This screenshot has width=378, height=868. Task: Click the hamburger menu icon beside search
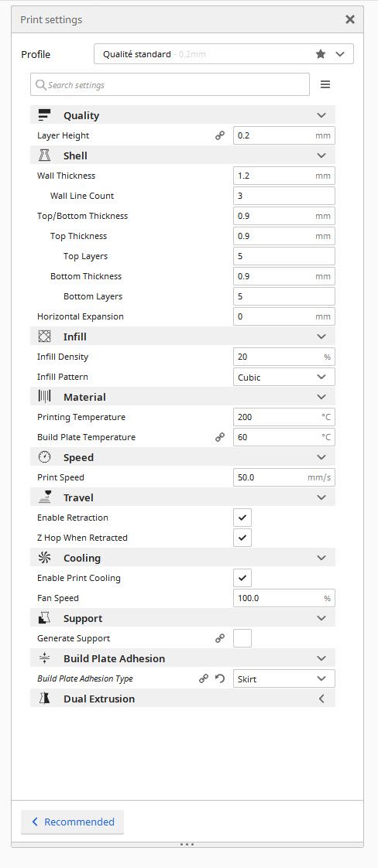click(x=325, y=84)
